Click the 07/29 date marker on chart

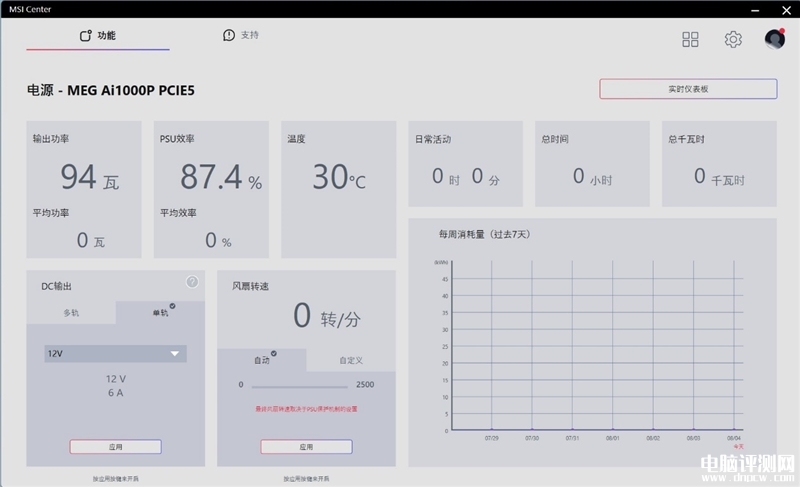[491, 438]
